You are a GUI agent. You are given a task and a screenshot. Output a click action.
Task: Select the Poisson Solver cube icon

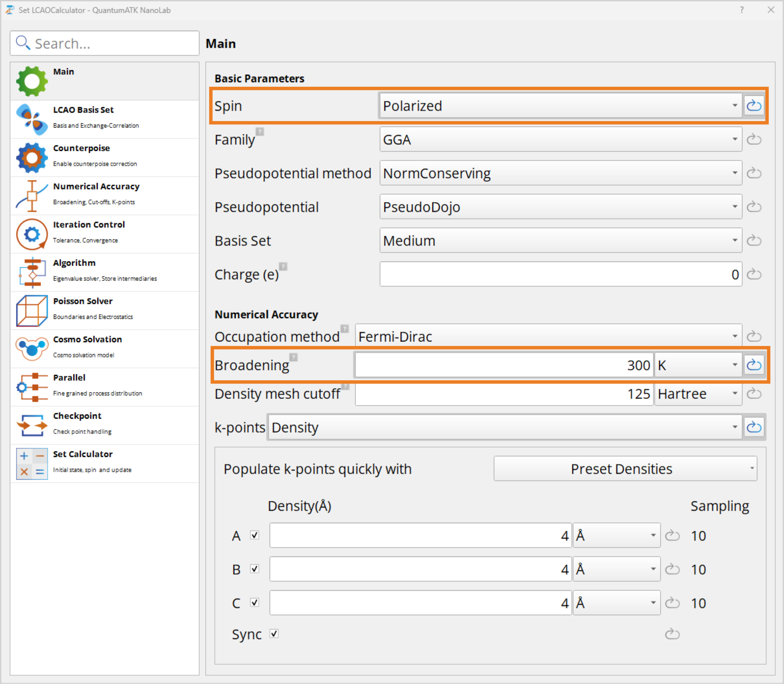pyautogui.click(x=32, y=310)
